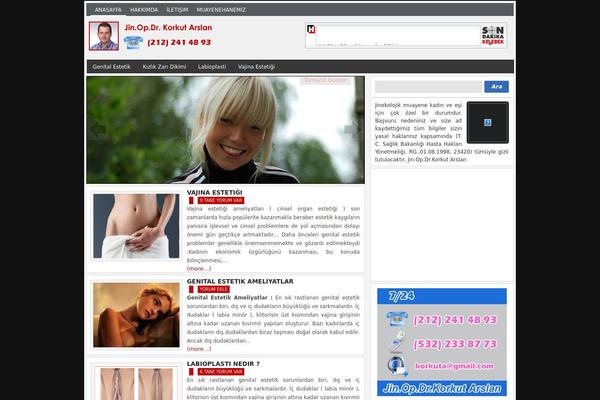Click the korkuta@gmail.com email address
Image resolution: width=600 pixels, height=400 pixels.
click(x=454, y=366)
